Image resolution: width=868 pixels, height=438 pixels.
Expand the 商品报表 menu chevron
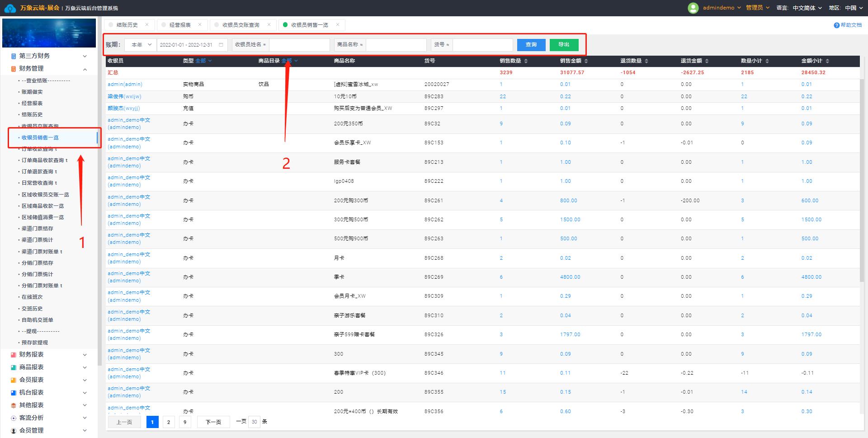pos(85,367)
